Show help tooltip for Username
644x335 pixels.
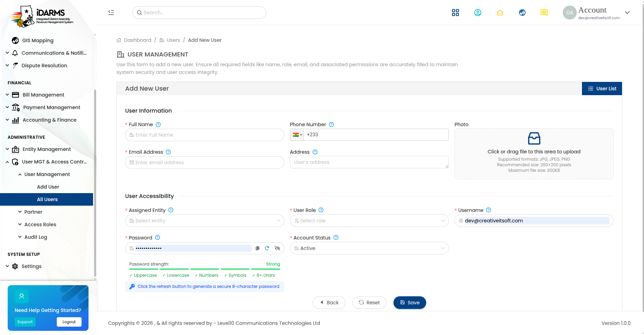[x=489, y=210]
